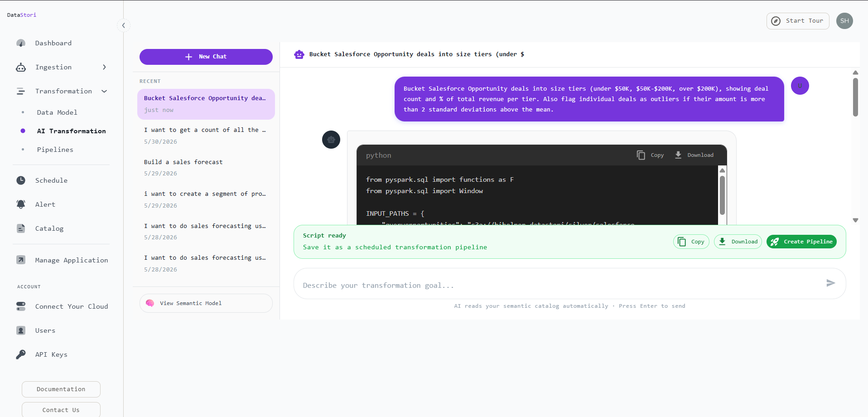Viewport: 868px width, 417px height.
Task: Expand the Ingestion submenu arrow
Action: point(105,67)
